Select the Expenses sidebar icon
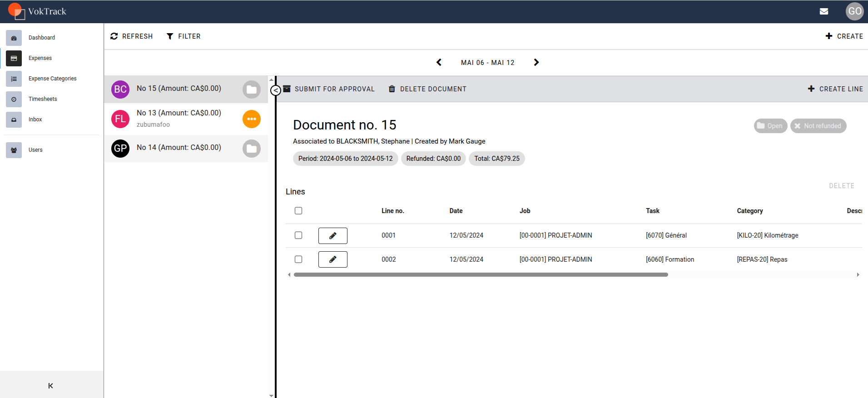The height and width of the screenshot is (398, 868). 14,58
